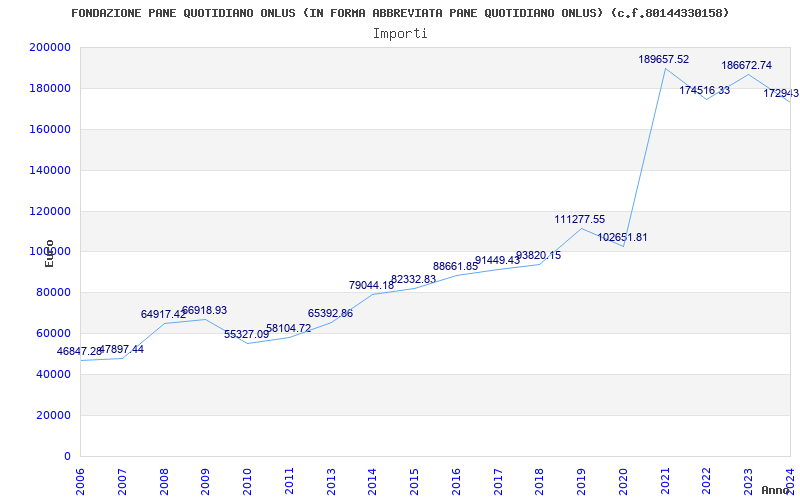Select the 65392.86 data label
Viewport: 800px width, 500px height.
coord(330,313)
